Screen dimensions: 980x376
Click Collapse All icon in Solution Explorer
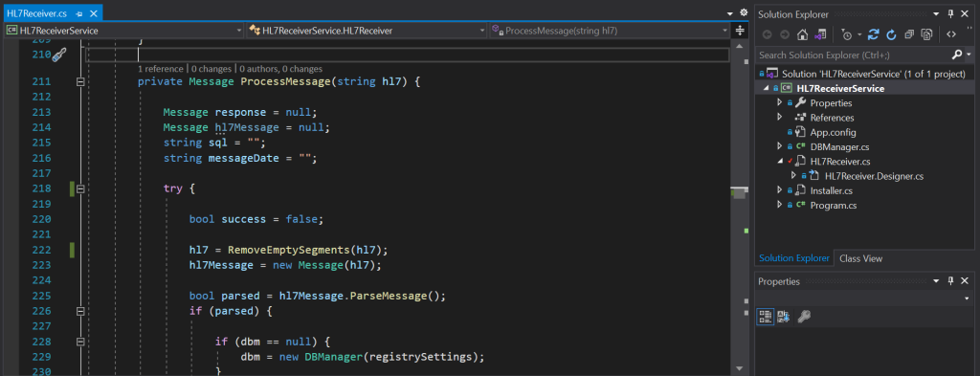(x=909, y=34)
